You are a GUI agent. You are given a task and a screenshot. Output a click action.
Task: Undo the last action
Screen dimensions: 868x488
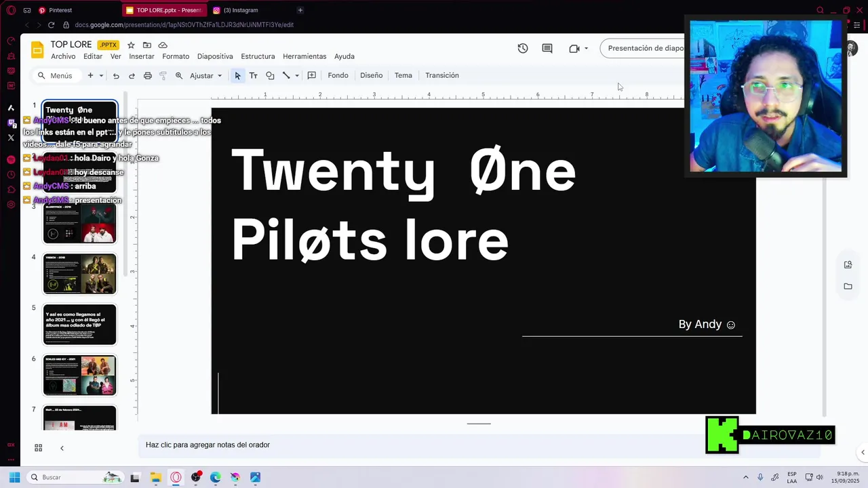[116, 76]
